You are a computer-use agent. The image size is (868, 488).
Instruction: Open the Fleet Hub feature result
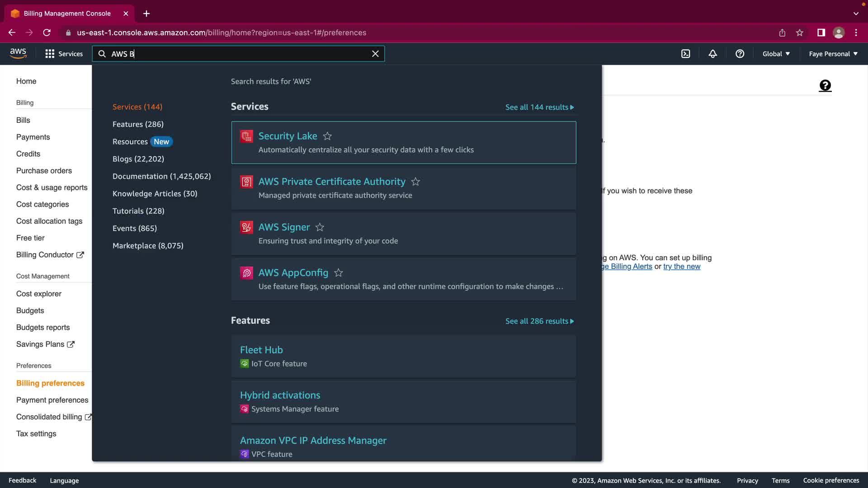(261, 350)
